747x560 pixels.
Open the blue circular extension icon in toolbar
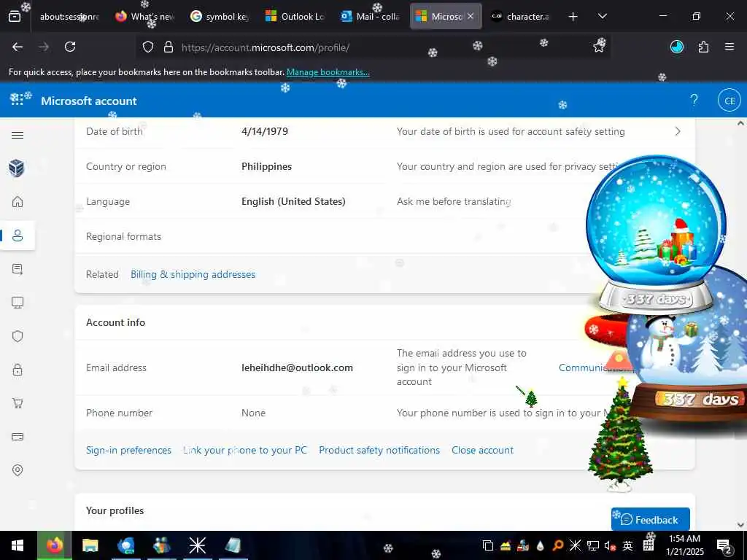[x=677, y=47]
